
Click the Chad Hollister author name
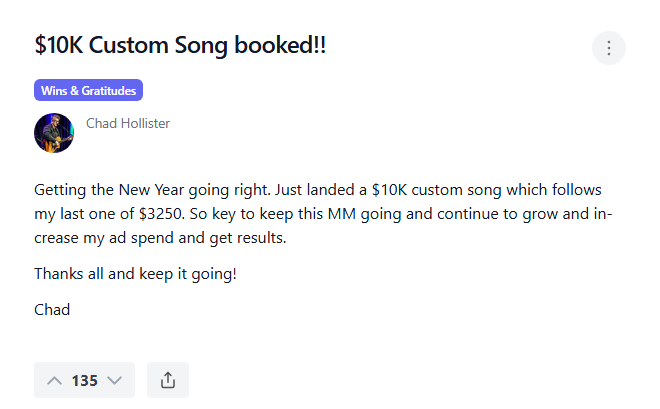[x=128, y=124]
